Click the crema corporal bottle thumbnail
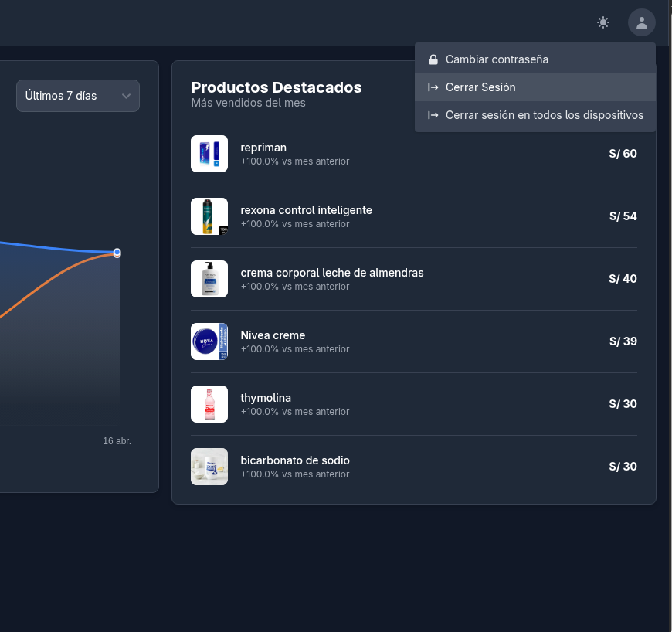The width and height of the screenshot is (672, 632). point(209,279)
